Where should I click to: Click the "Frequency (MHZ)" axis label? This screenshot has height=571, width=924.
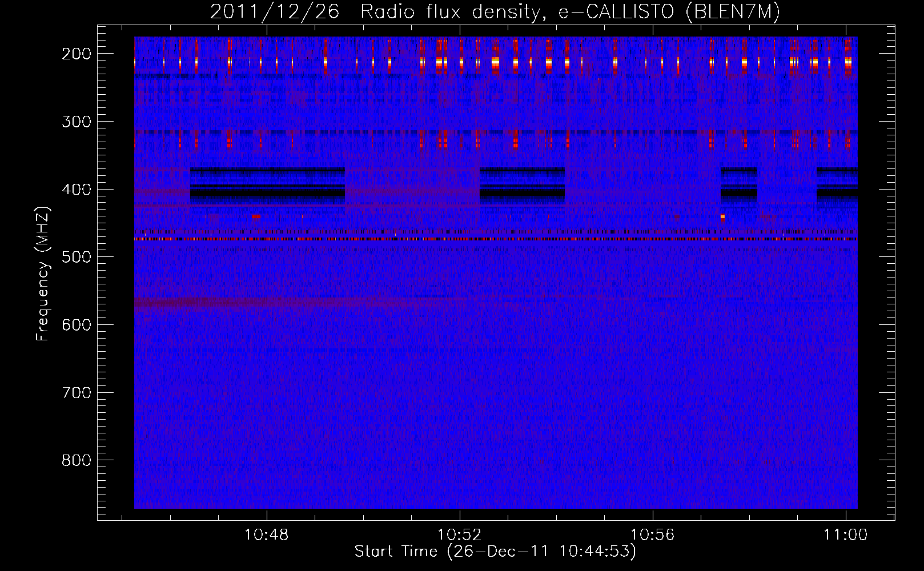coord(43,274)
